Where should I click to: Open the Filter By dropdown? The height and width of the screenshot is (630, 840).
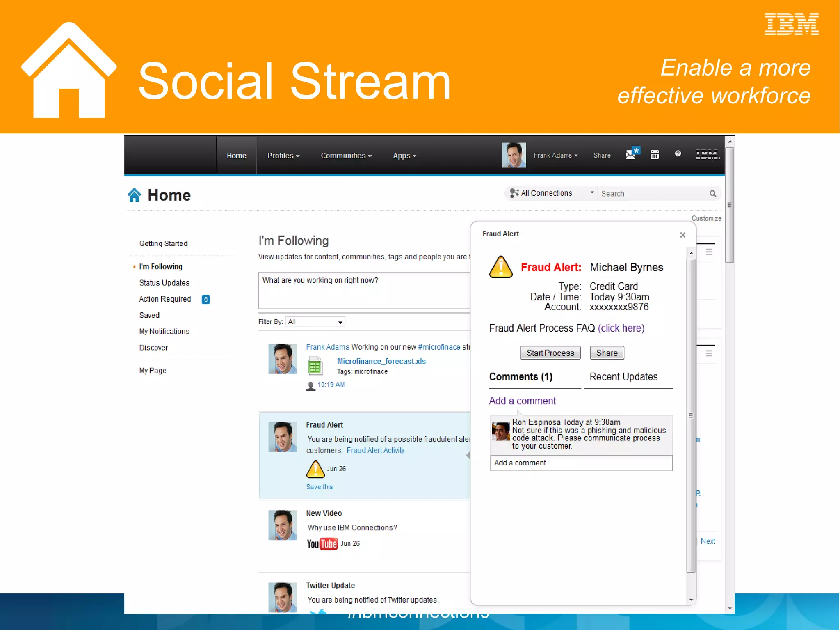(315, 322)
